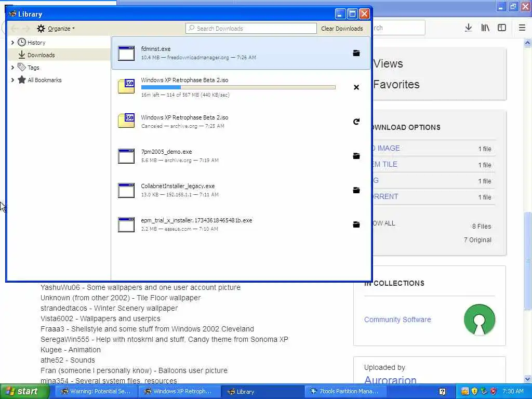532x399 pixels.
Task: Click the page scroll down arrow
Action: click(x=528, y=379)
